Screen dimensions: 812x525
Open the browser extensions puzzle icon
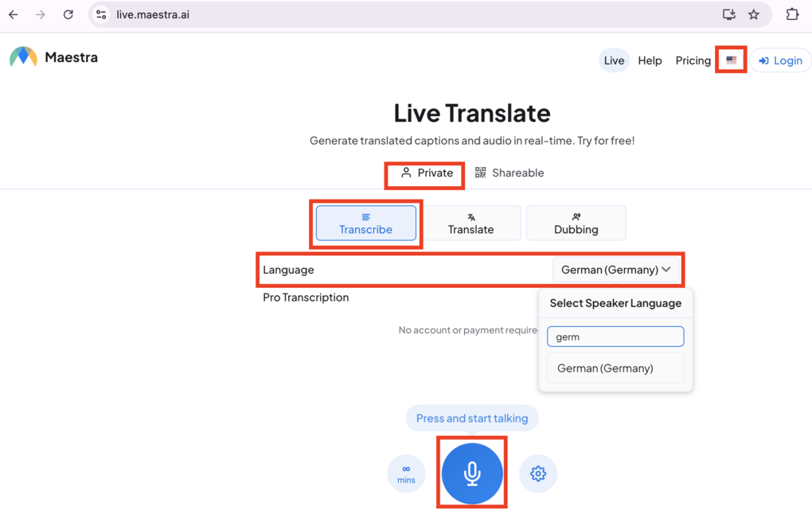coord(791,14)
